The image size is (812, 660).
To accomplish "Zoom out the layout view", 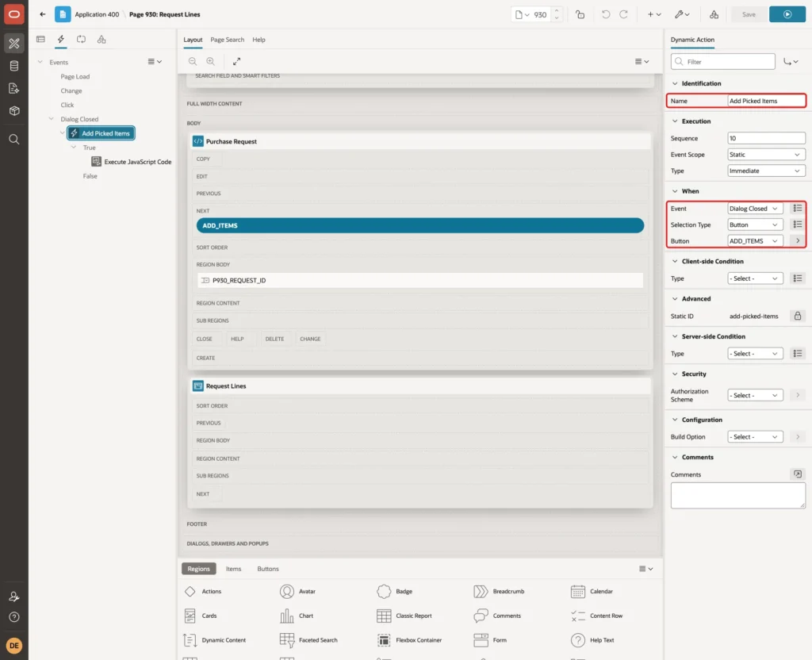I will (193, 61).
